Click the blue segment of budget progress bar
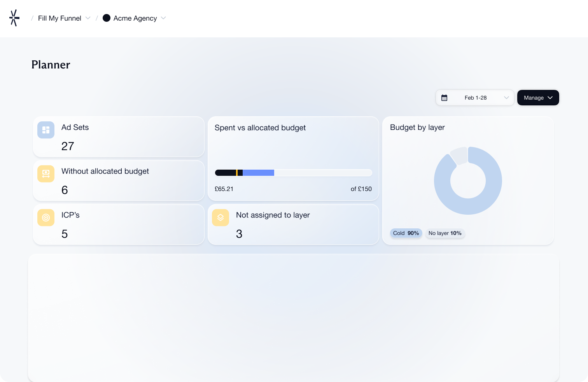The width and height of the screenshot is (588, 382). point(258,173)
